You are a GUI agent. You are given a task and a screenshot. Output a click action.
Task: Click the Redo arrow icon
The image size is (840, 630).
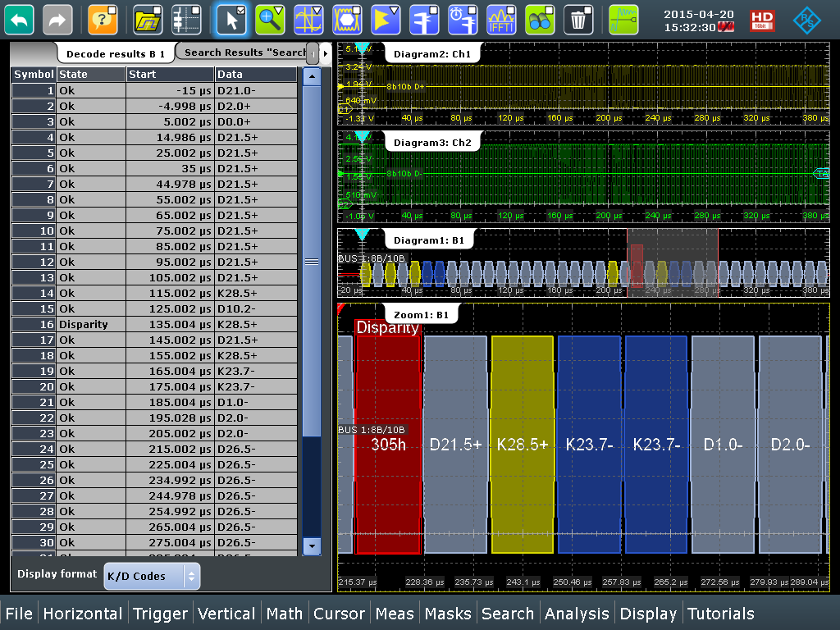pos(57,20)
